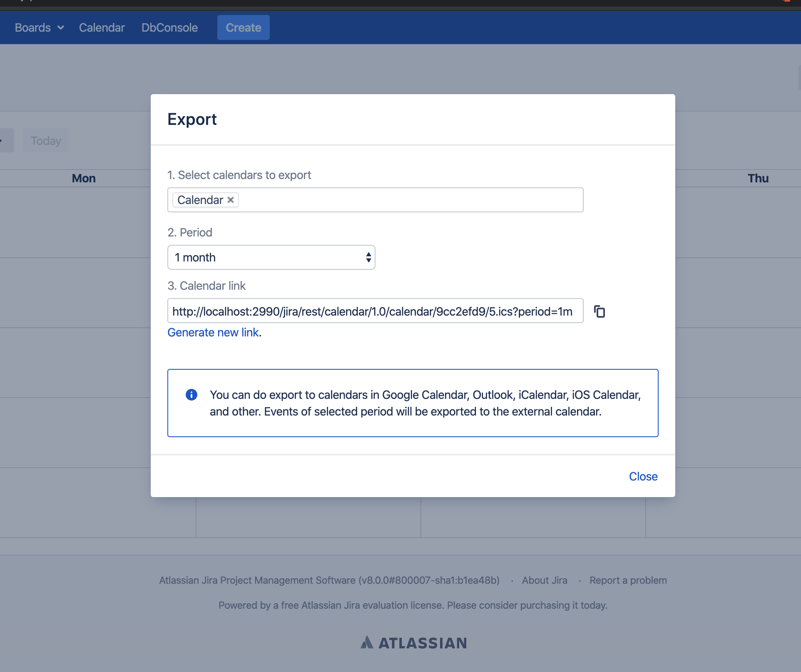Viewport: 801px width, 672px height.
Task: Click the Mon column header
Action: pos(84,178)
